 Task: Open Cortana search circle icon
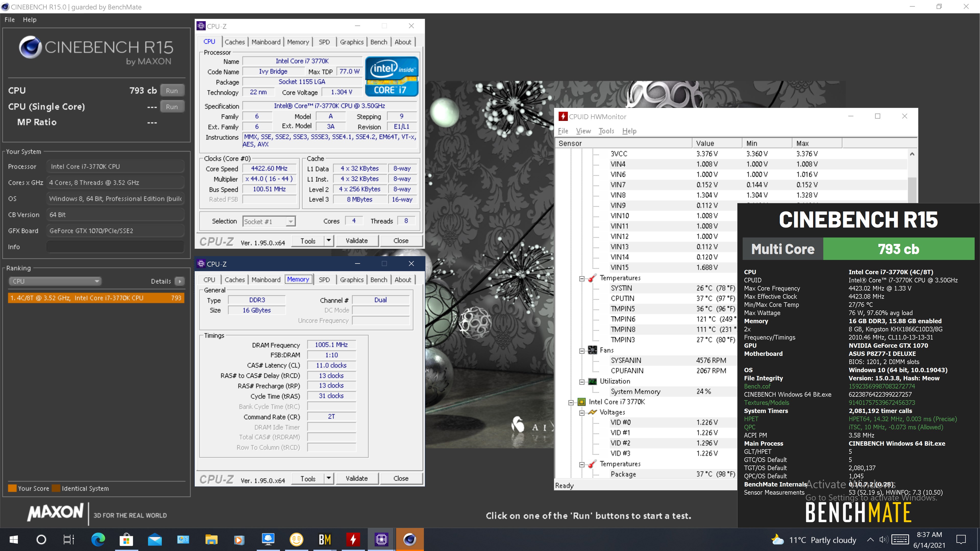click(x=41, y=539)
